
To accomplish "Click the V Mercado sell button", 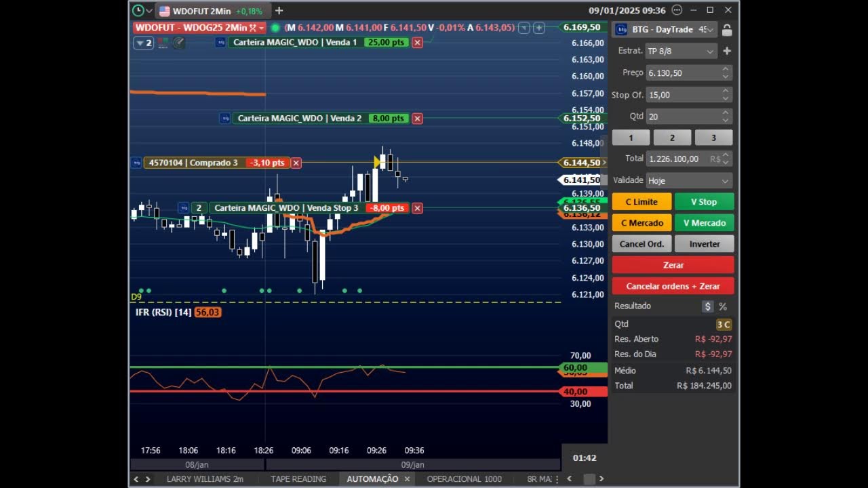I will click(x=704, y=223).
